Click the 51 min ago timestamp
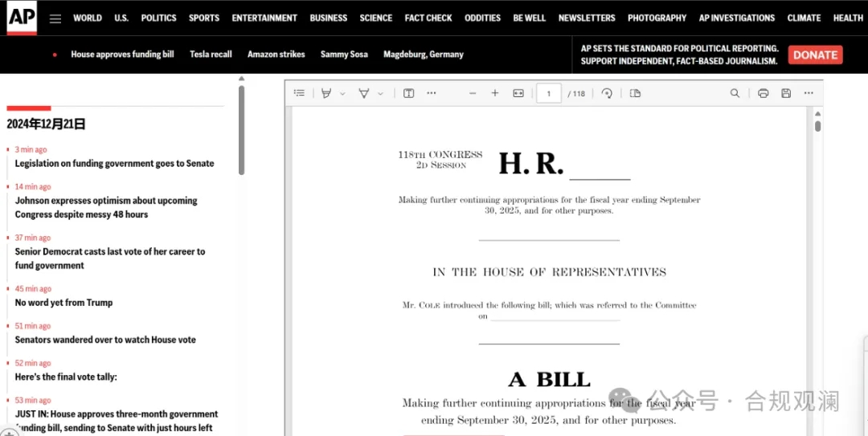 (33, 326)
